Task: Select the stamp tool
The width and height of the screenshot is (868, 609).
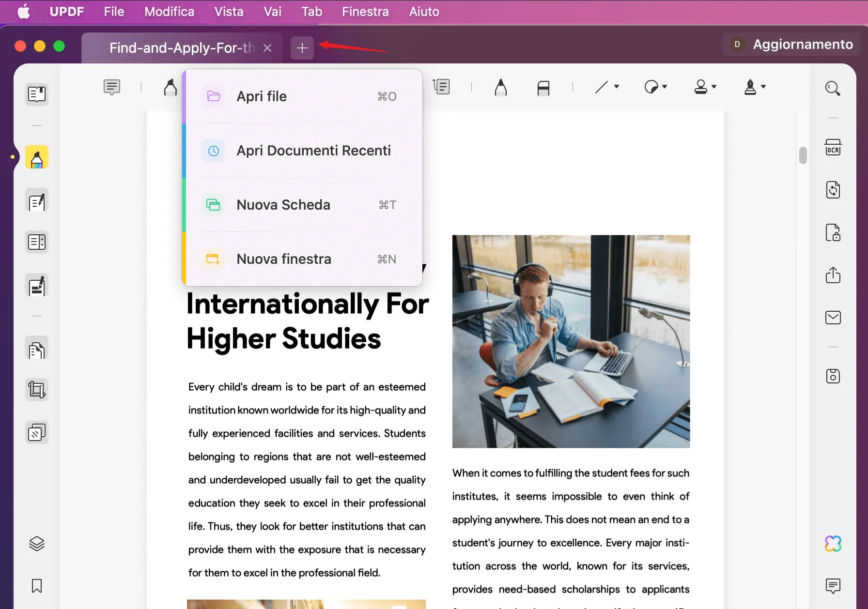Action: (x=701, y=87)
